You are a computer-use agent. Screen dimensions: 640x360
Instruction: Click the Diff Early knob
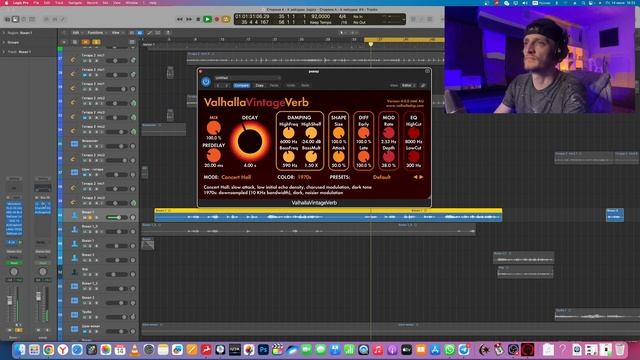pos(363,133)
